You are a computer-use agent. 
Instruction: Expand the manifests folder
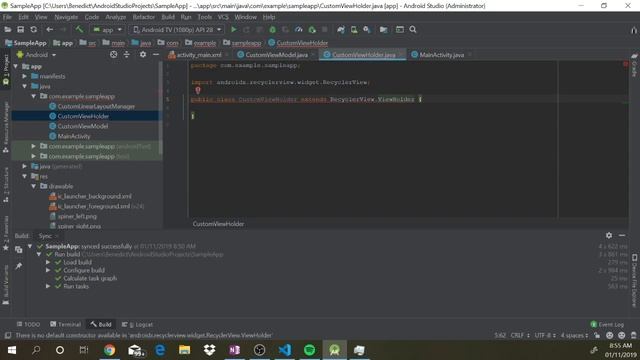[x=24, y=76]
